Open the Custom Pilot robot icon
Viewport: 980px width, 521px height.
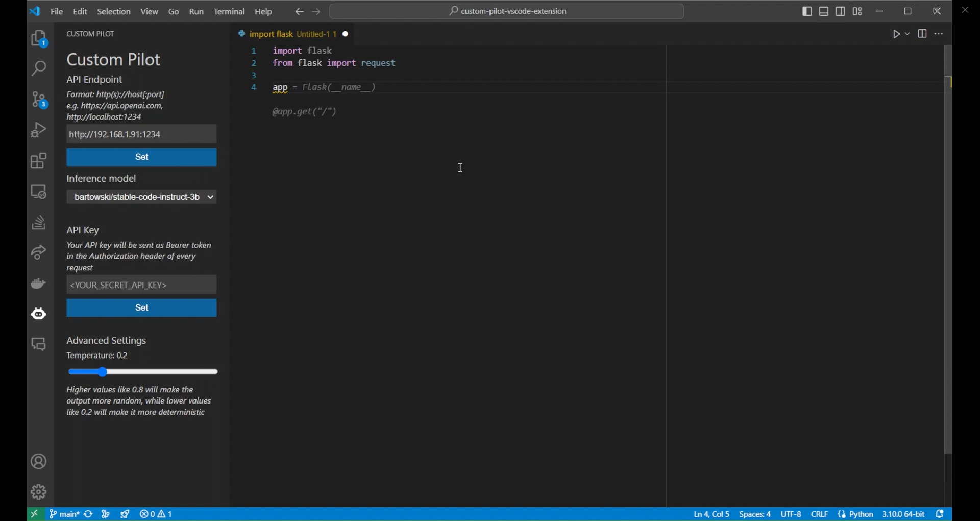tap(39, 314)
